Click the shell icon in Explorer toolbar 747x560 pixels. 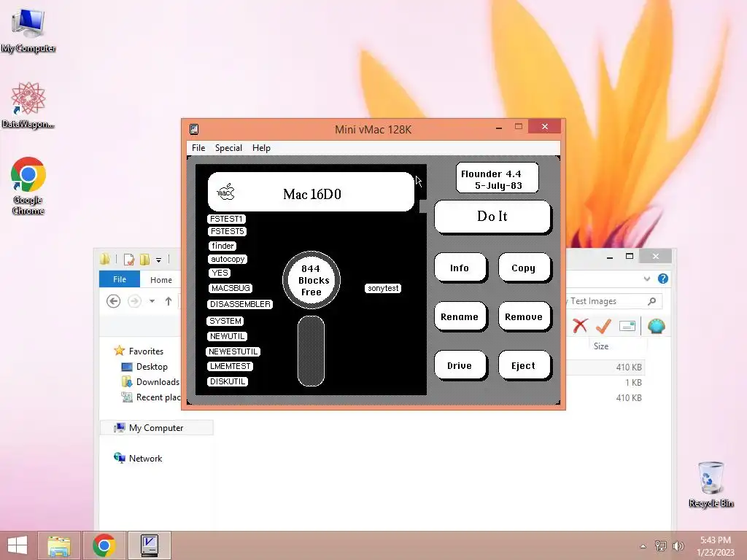(656, 326)
